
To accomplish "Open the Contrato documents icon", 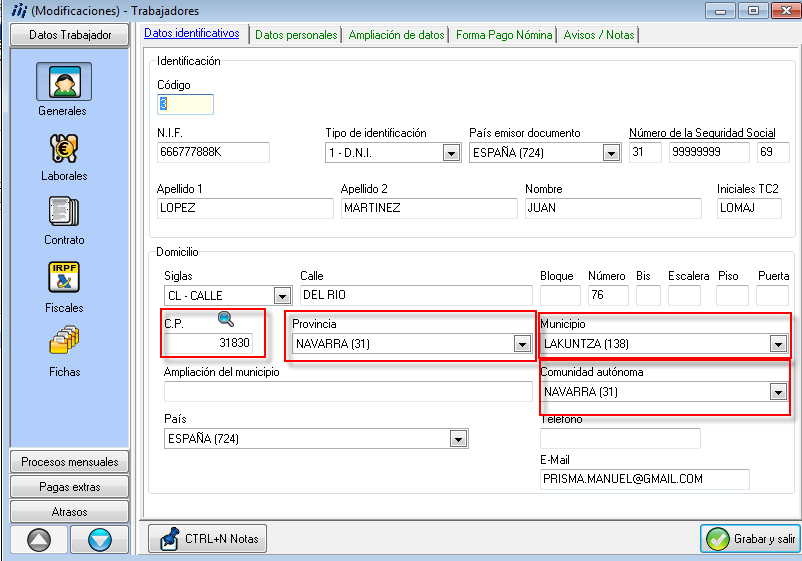I will coord(64,212).
